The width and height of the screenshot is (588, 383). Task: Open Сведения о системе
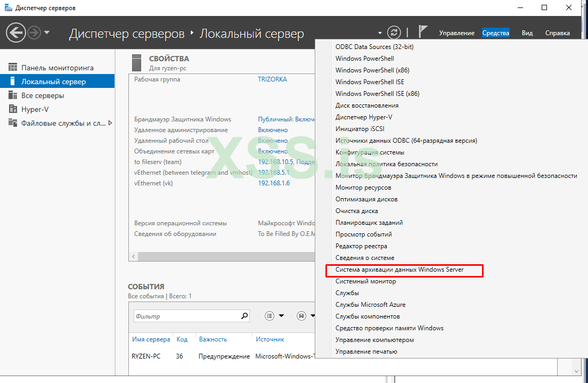[365, 258]
